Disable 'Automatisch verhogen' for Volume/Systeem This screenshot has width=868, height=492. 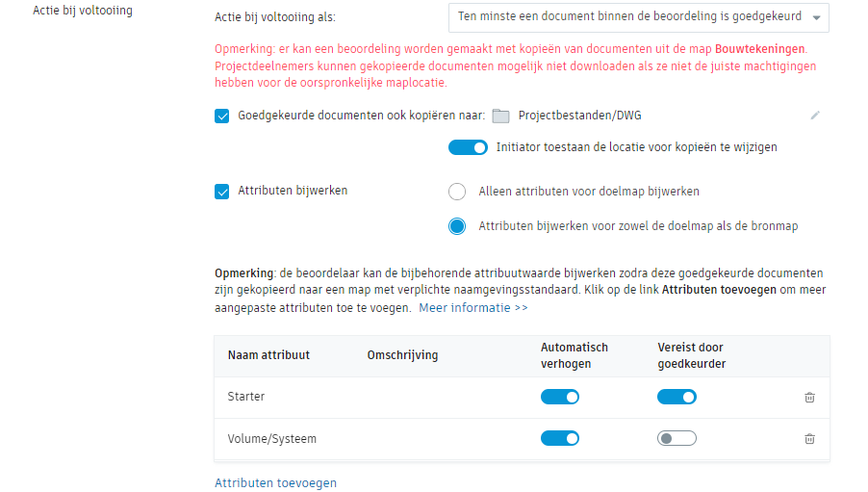click(560, 438)
